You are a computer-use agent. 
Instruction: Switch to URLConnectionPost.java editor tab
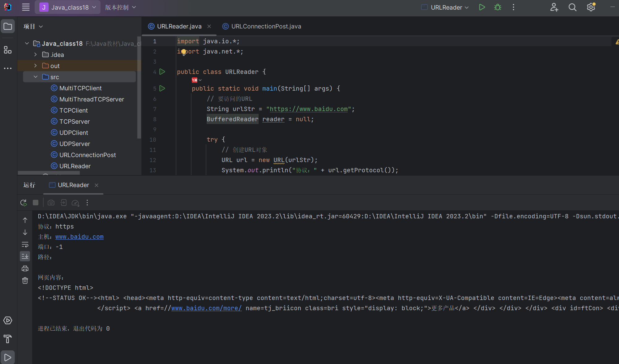[262, 26]
